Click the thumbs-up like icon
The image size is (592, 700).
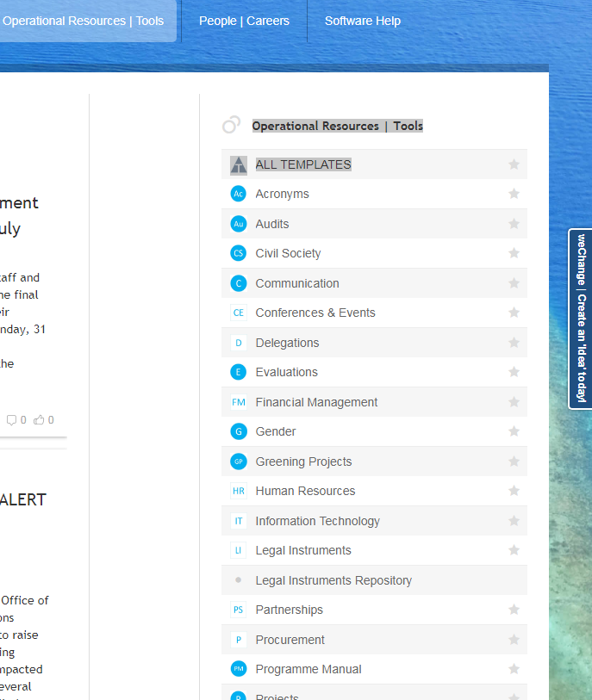(x=39, y=419)
